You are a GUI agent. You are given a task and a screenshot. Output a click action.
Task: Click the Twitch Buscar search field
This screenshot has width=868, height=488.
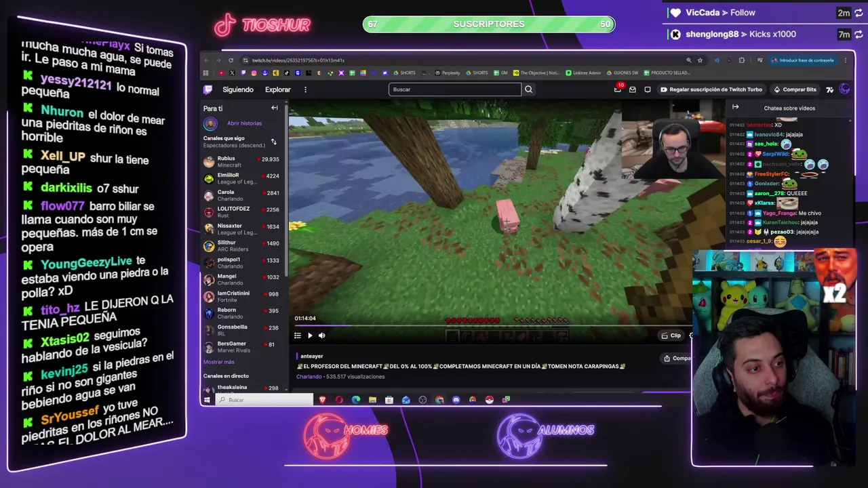(x=454, y=89)
